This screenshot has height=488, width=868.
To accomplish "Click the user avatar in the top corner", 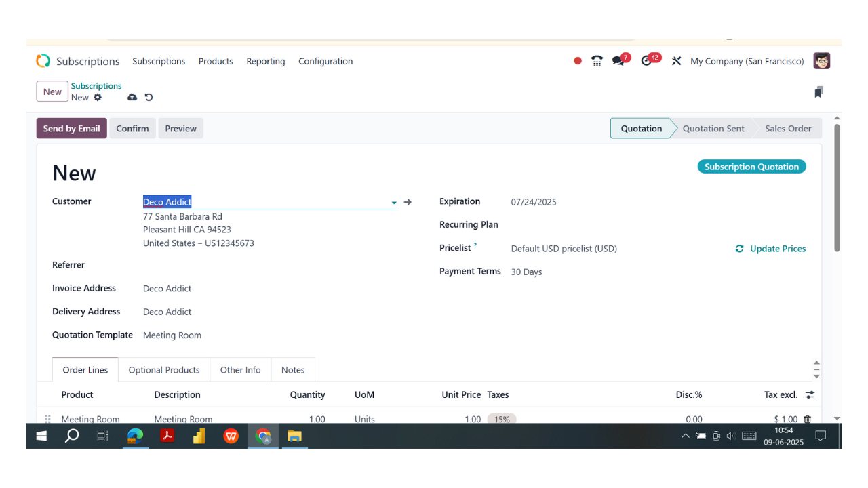I will coord(821,60).
